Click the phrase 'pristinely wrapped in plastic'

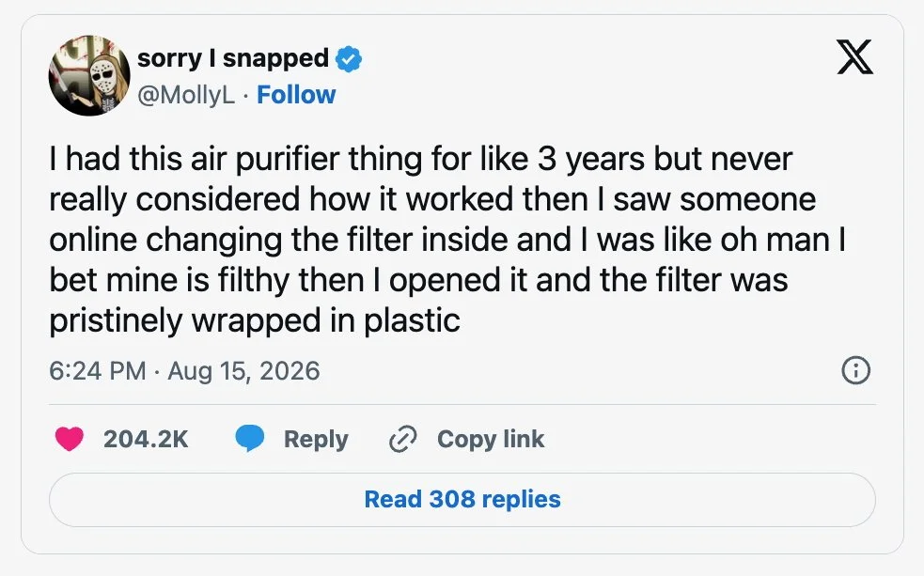[x=255, y=321]
